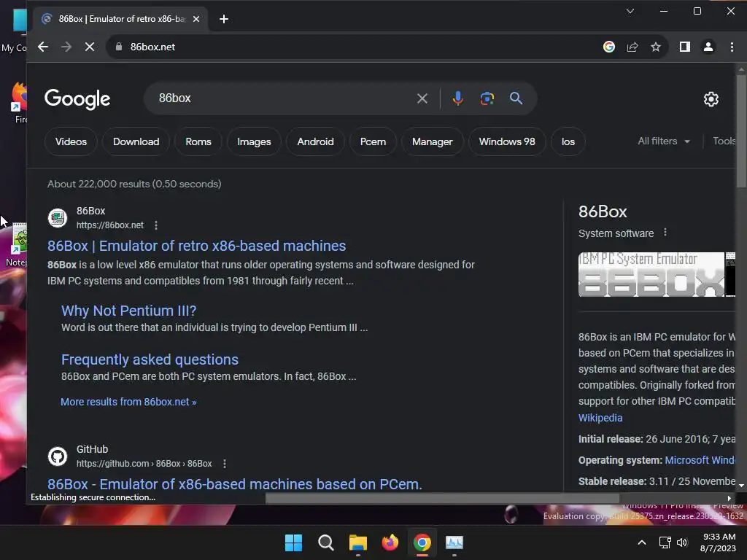
Task: Select the Manager filter chip
Action: [432, 141]
